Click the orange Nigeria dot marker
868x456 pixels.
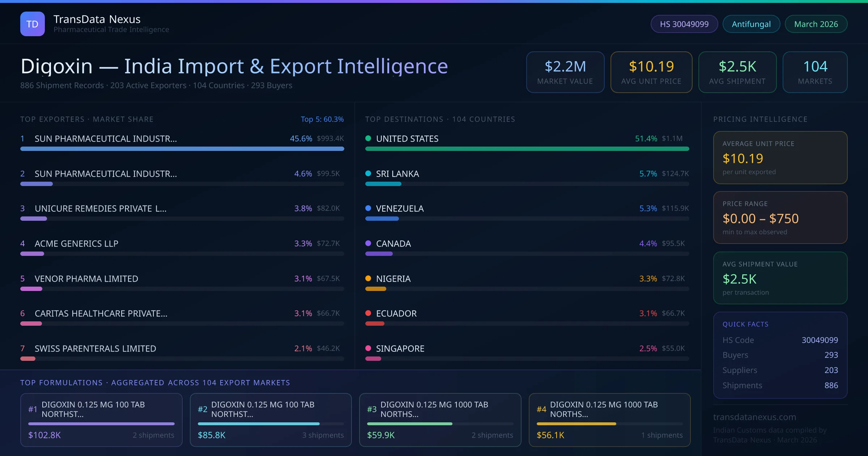368,278
